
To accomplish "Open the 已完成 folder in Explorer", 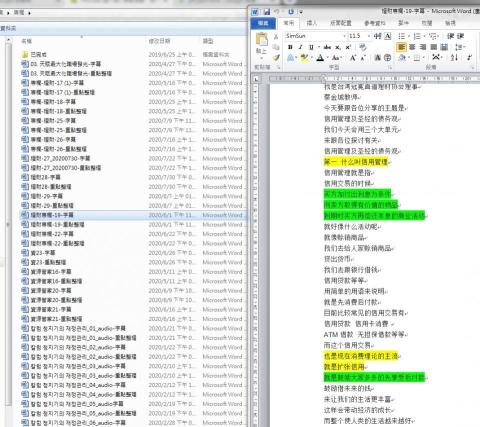I will [x=38, y=54].
